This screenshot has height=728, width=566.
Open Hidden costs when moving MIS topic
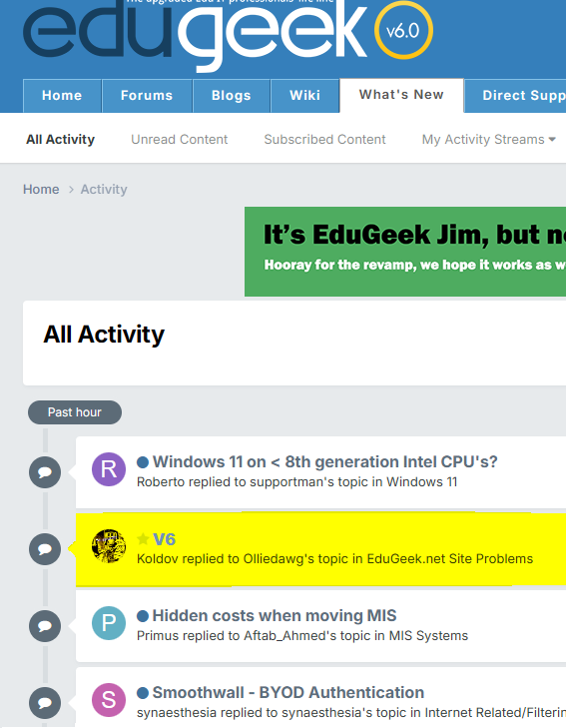[275, 615]
